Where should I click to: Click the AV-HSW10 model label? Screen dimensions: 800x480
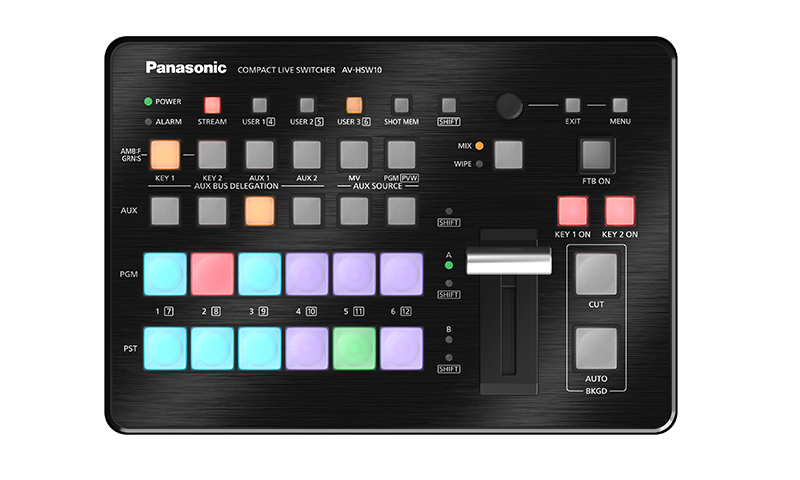pos(362,70)
